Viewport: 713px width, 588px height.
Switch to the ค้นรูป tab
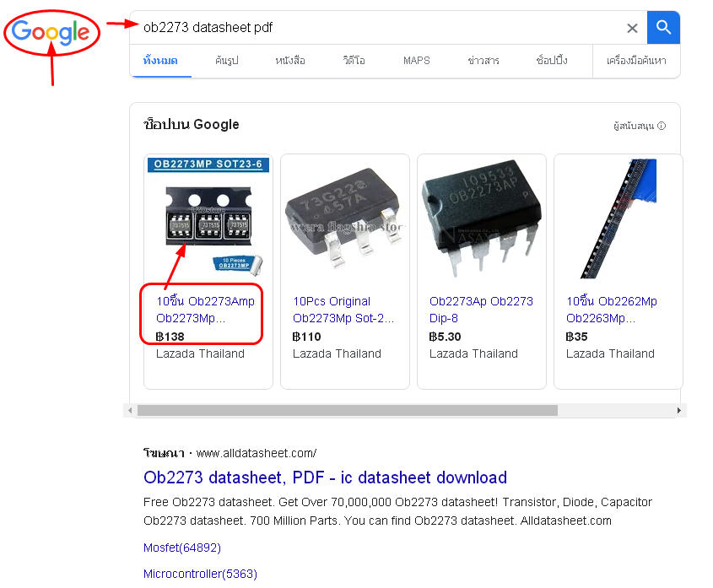pyautogui.click(x=226, y=61)
